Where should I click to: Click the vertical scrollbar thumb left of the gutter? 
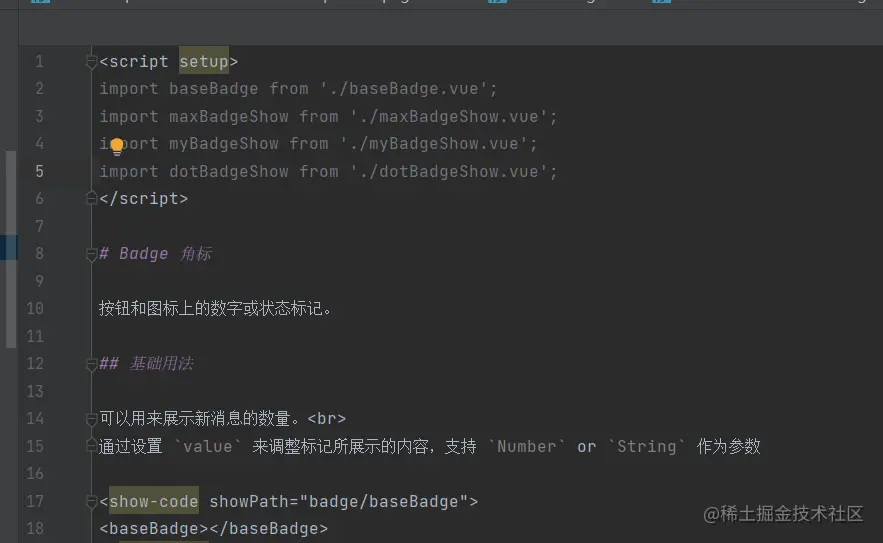[11, 249]
